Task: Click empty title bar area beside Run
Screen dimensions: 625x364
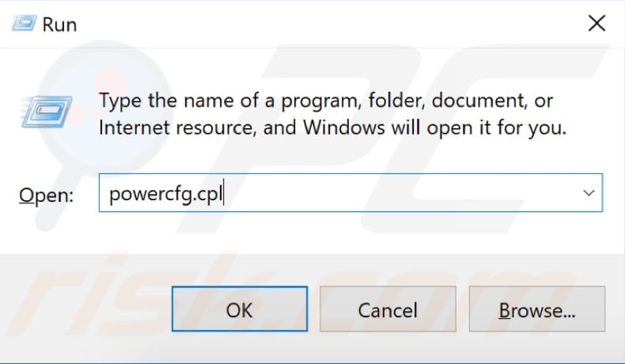Action: (316, 24)
